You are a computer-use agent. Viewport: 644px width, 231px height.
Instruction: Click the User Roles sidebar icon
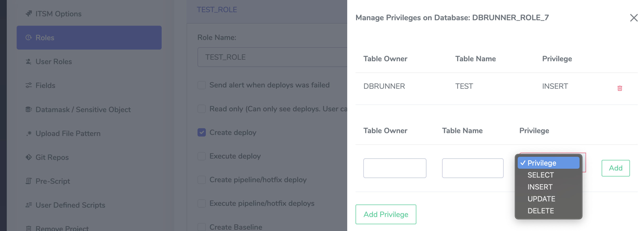[x=29, y=62]
